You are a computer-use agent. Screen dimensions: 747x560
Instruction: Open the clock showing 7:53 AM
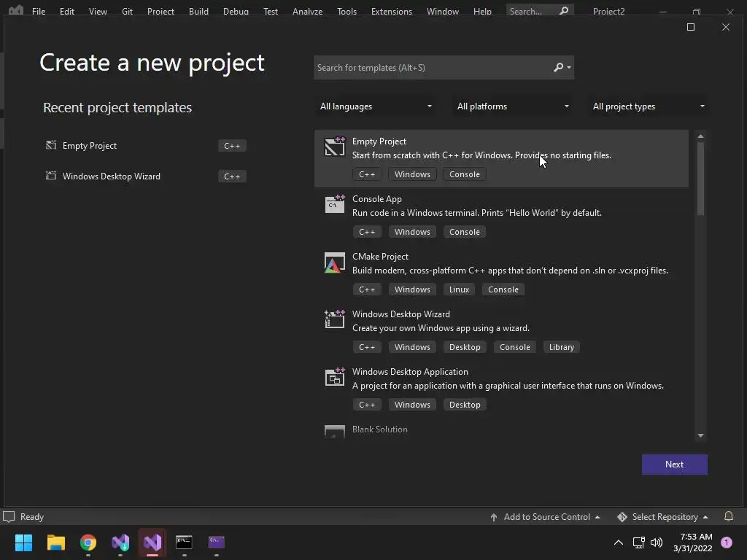click(693, 542)
